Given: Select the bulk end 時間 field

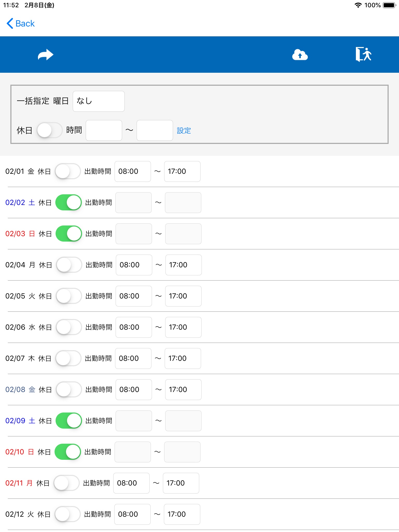Looking at the screenshot, I should pyautogui.click(x=155, y=130).
